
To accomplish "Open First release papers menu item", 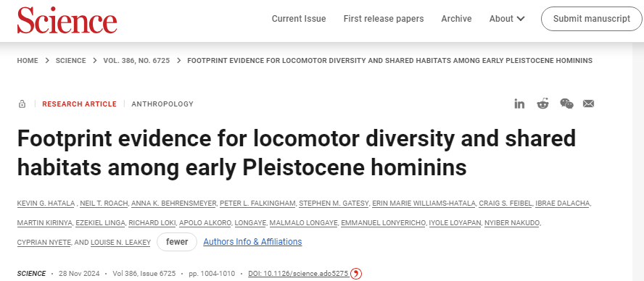I will point(384,18).
